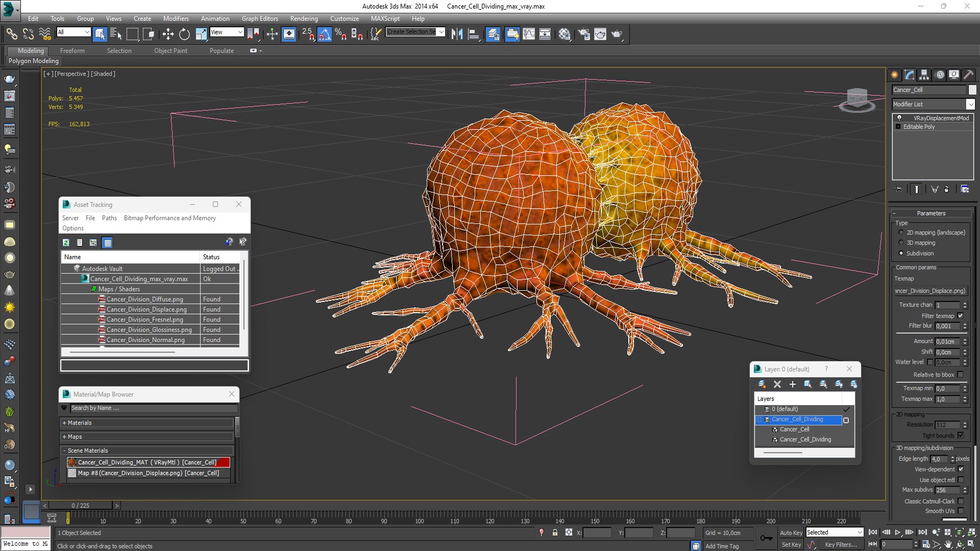Add selection to layer plus icon
This screenshot has height=551, width=980.
click(792, 384)
